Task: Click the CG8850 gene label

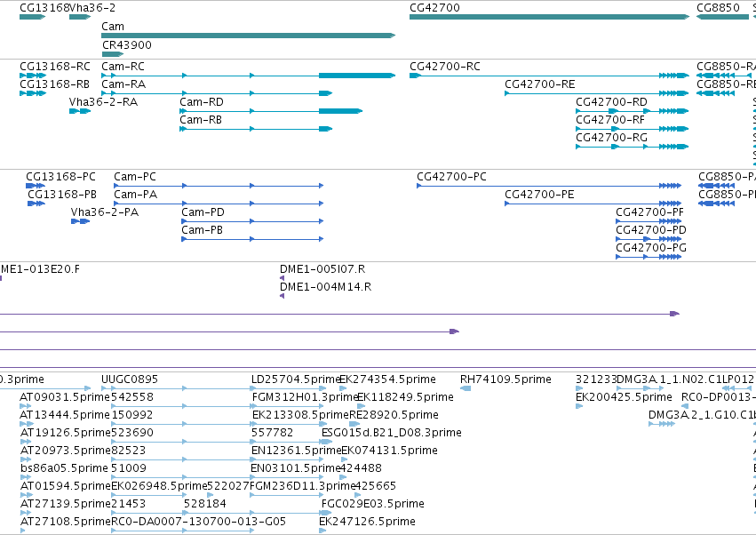Action: [718, 8]
